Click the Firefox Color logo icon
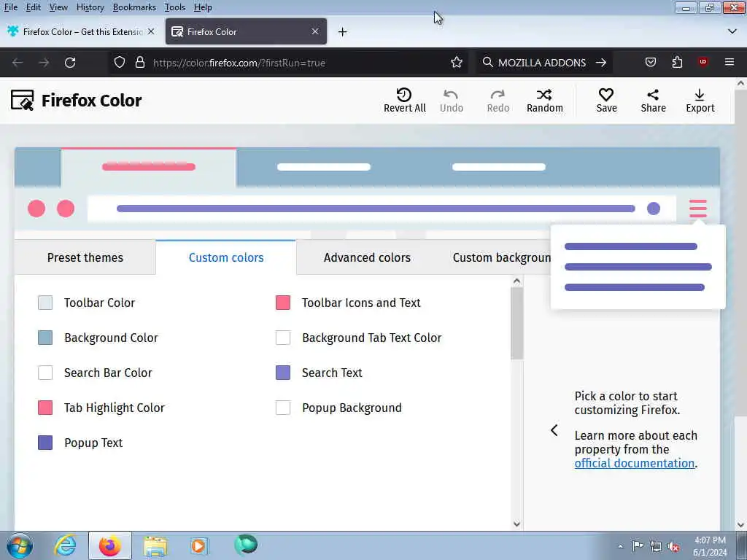The image size is (747, 560). [23, 100]
